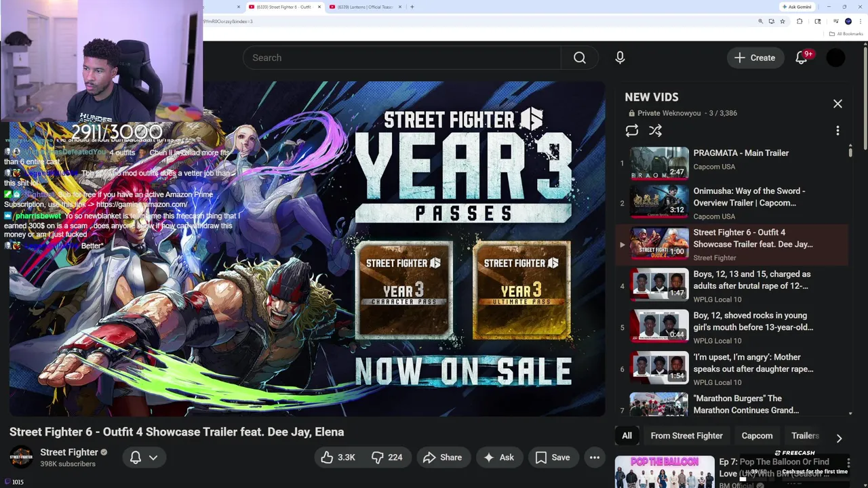868x488 pixels.
Task: Click the NEW VIDS playlist title
Action: coord(652,97)
